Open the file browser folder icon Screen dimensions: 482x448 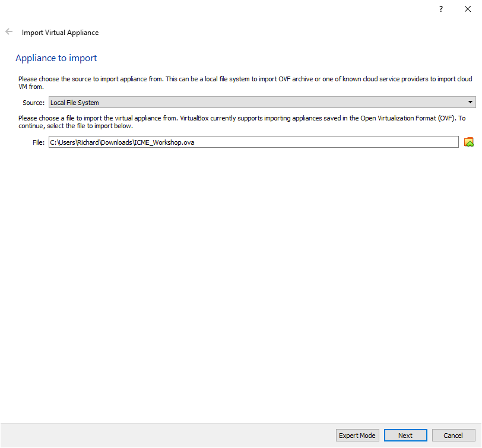[x=469, y=142]
